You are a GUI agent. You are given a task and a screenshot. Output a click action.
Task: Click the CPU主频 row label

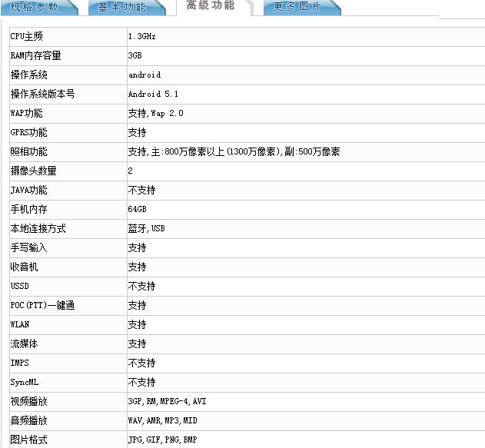pyautogui.click(x=27, y=36)
